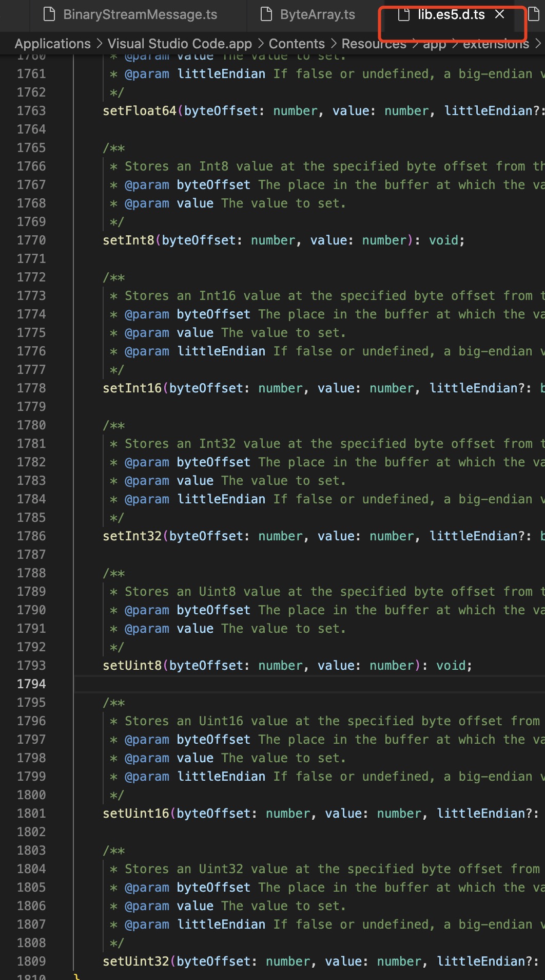Close the lib.es5.d.ts tab
545x980 pixels.
500,14
